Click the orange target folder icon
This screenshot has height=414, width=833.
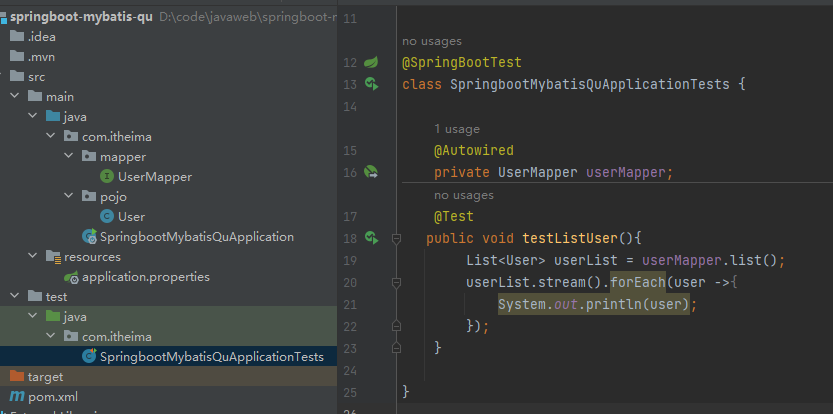pyautogui.click(x=17, y=376)
